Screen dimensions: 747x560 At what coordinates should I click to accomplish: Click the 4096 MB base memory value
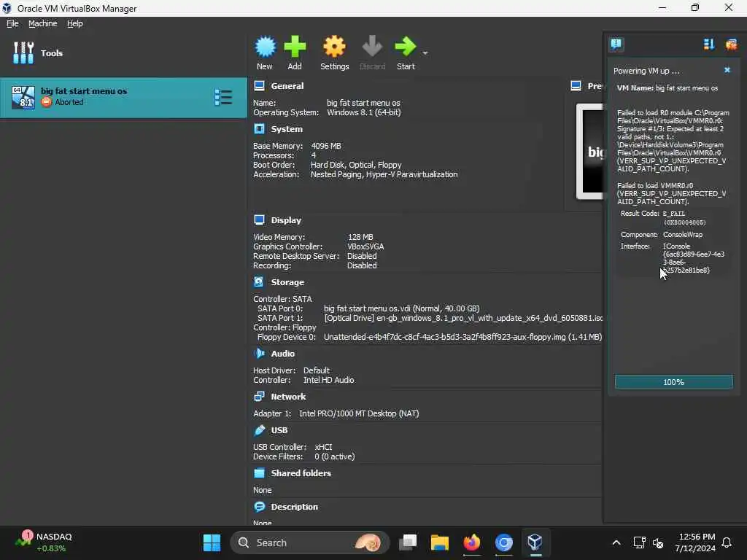[x=326, y=146]
